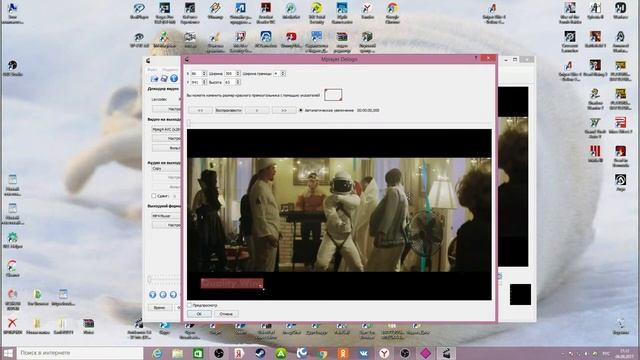
Task: Open the Recycle Bin desktop icon
Action: click(x=620, y=326)
